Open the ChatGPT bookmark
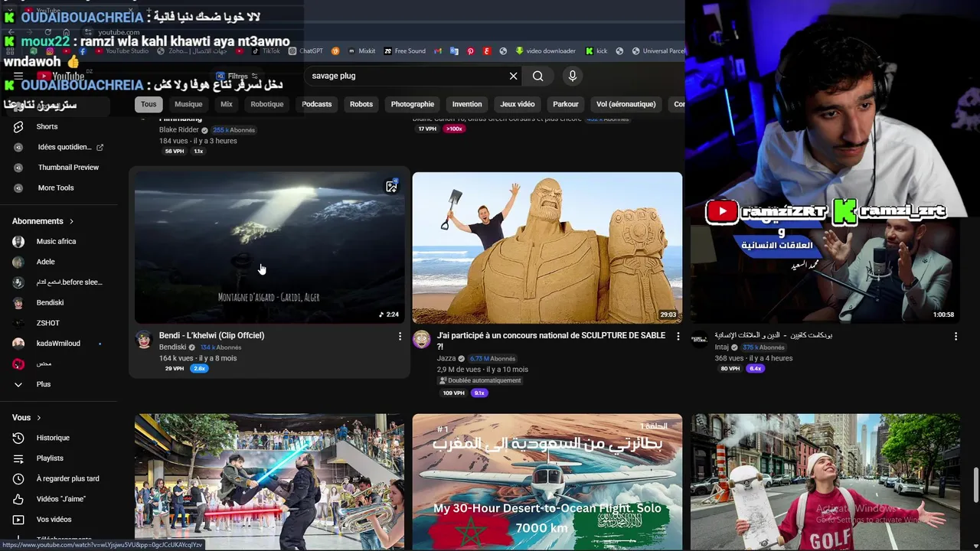This screenshot has height=551, width=980. tap(305, 51)
